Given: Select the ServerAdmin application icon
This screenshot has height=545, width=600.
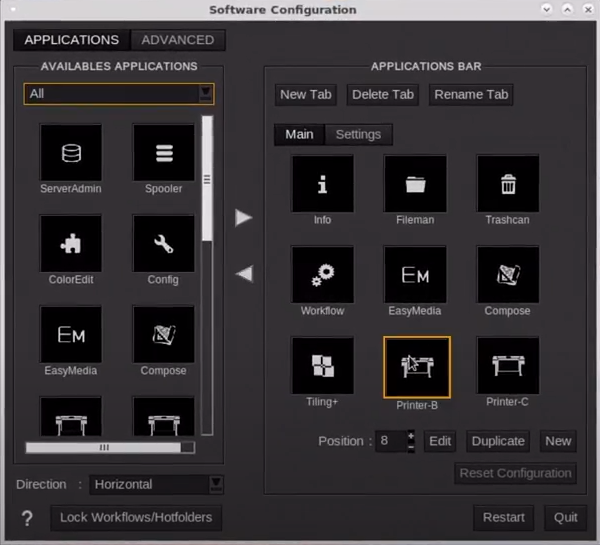Looking at the screenshot, I should [71, 152].
